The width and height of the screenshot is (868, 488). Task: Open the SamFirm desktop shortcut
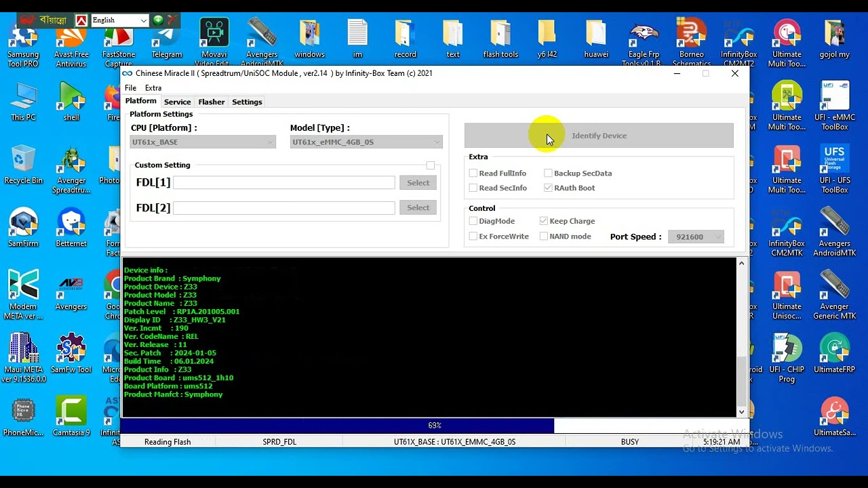[x=23, y=228]
